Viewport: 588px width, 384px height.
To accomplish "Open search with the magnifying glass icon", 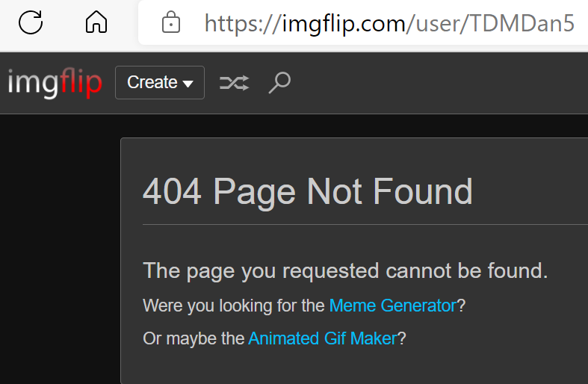I will [x=279, y=83].
